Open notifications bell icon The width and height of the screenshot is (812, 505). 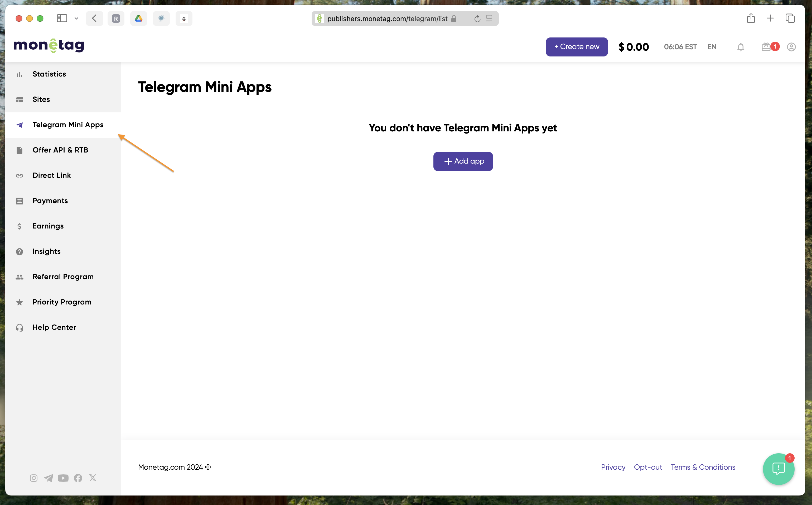click(740, 47)
